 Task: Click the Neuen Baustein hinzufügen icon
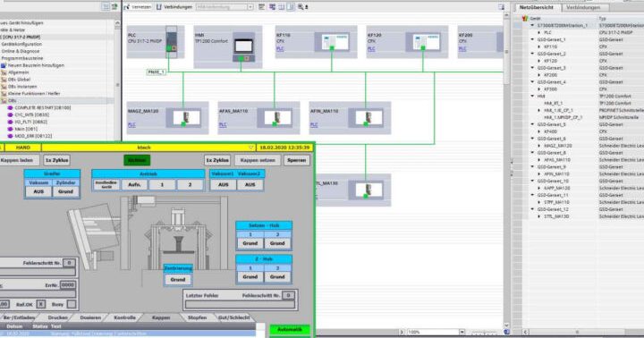point(4,65)
